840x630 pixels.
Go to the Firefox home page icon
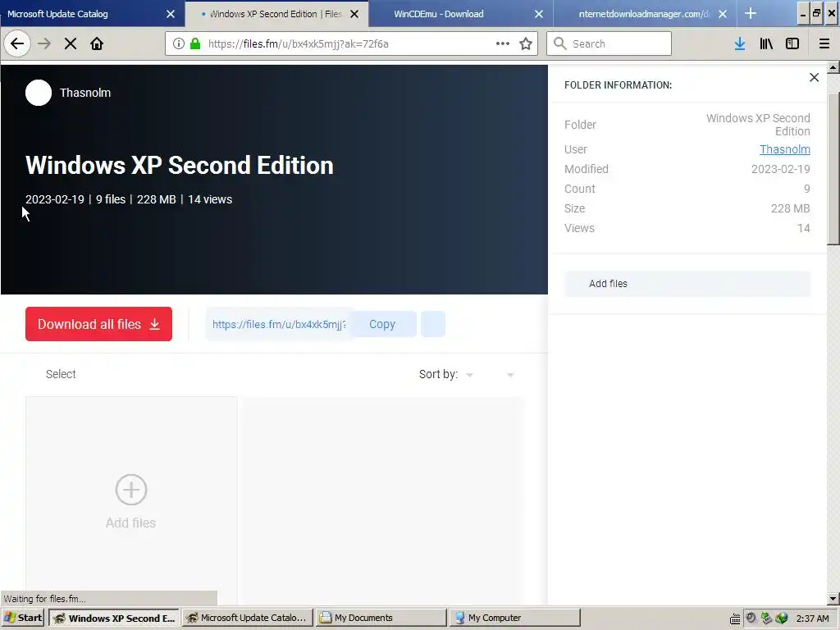click(x=97, y=44)
